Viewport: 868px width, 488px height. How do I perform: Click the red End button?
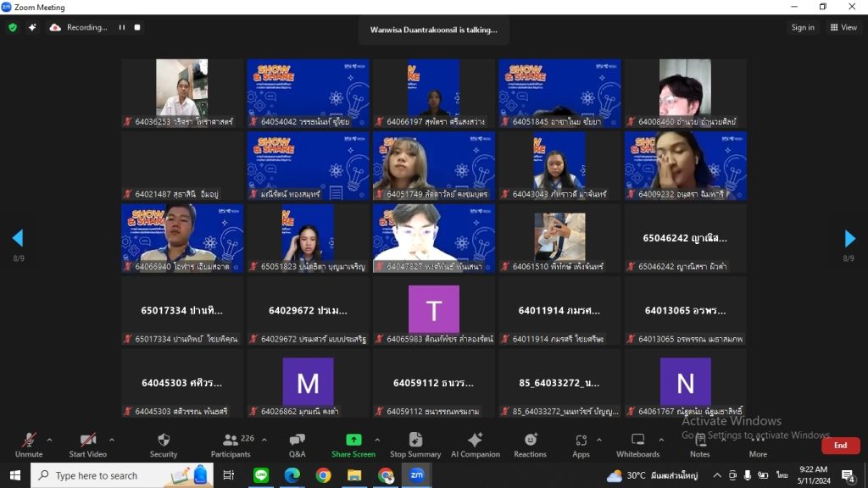coord(840,446)
